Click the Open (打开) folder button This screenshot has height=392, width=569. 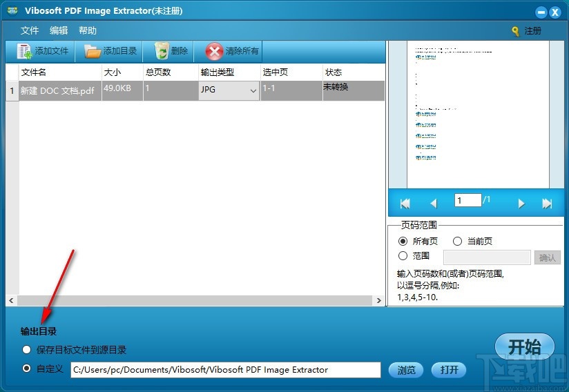click(449, 370)
